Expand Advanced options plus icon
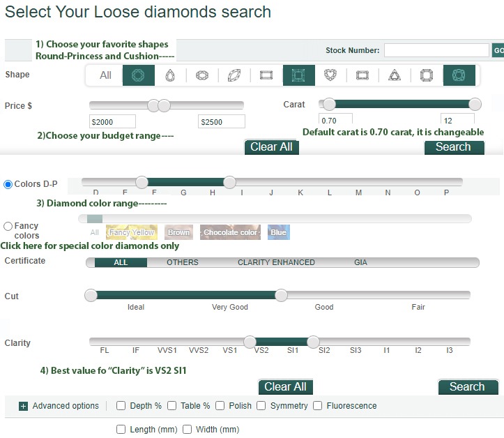The width and height of the screenshot is (504, 438). [23, 406]
